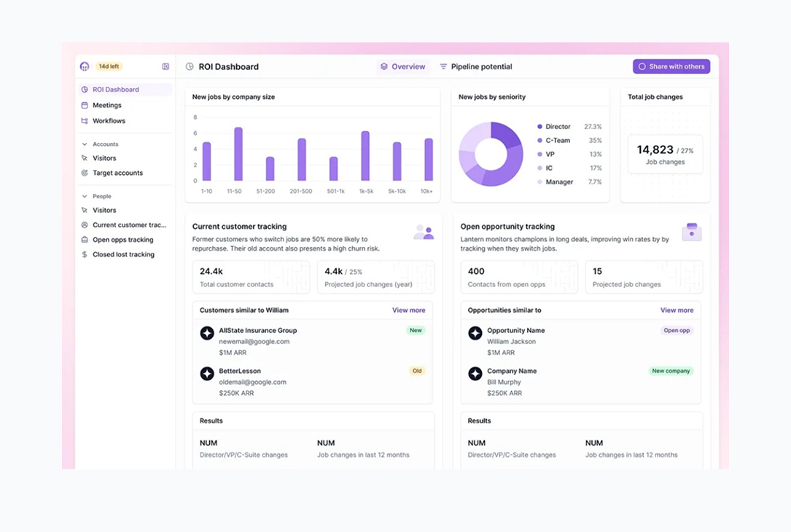Collapse the Accounts section chevron
The image size is (791, 532).
pyautogui.click(x=85, y=144)
